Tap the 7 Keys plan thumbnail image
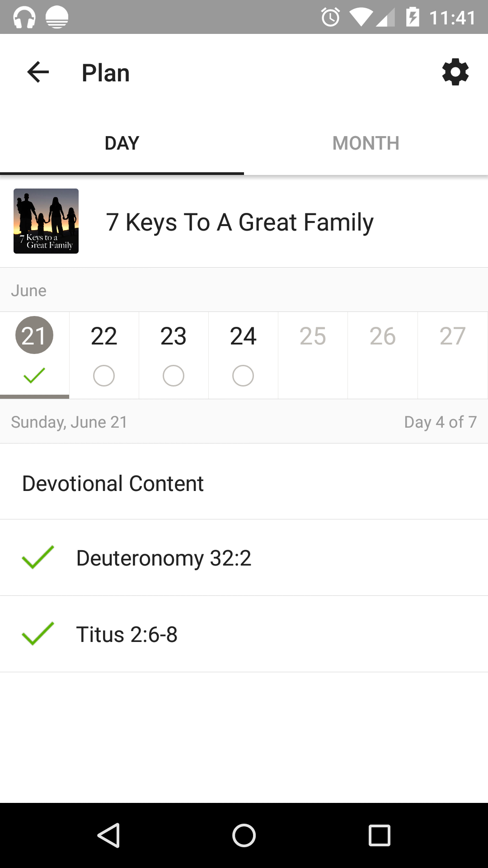The width and height of the screenshot is (488, 868). pos(46,221)
